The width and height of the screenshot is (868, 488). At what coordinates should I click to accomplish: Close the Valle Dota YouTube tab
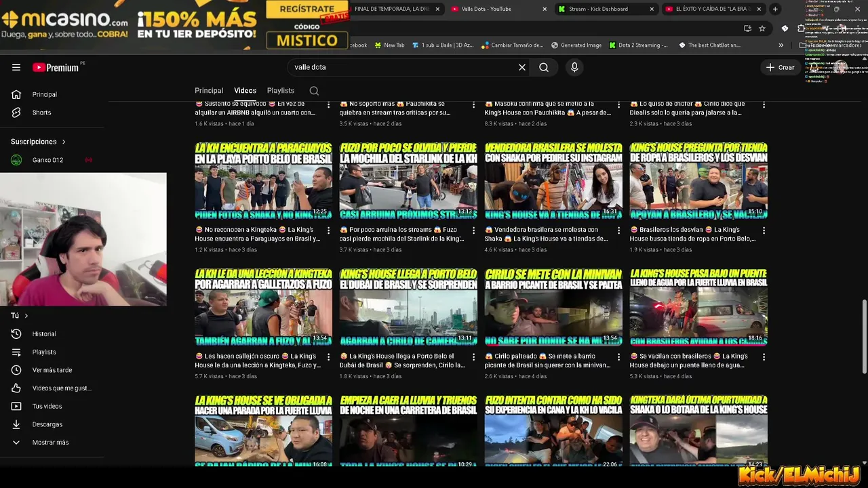(x=545, y=9)
